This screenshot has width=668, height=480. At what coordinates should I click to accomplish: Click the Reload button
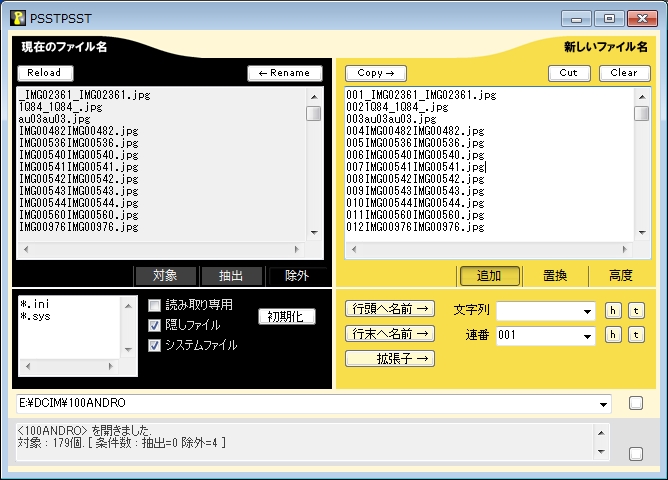pos(45,73)
